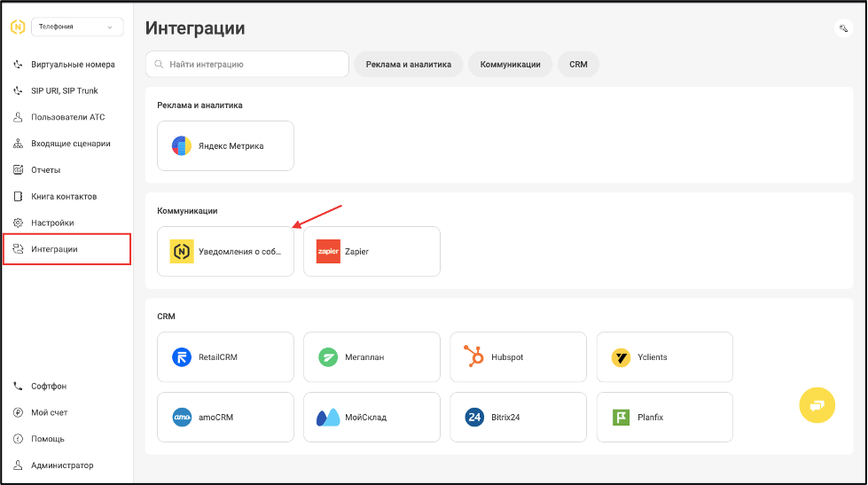
Task: Click the Novofon logo icon
Action: click(x=18, y=27)
